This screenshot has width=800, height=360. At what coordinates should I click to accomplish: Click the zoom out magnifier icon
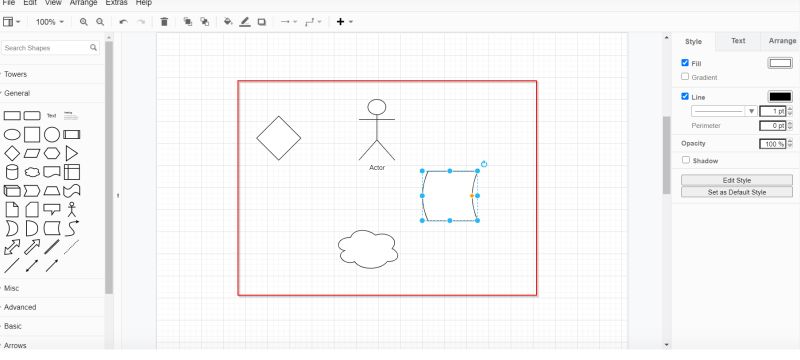click(100, 22)
